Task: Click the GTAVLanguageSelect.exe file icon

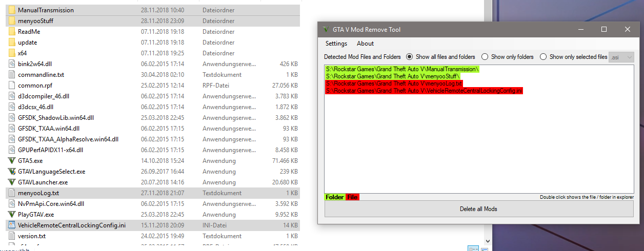Action: tap(12, 171)
